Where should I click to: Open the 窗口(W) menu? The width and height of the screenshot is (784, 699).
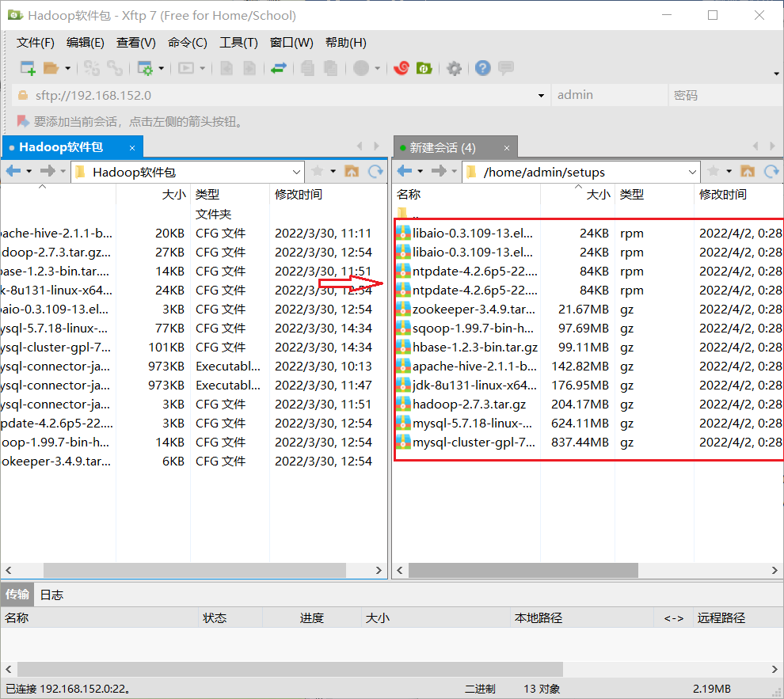click(291, 43)
